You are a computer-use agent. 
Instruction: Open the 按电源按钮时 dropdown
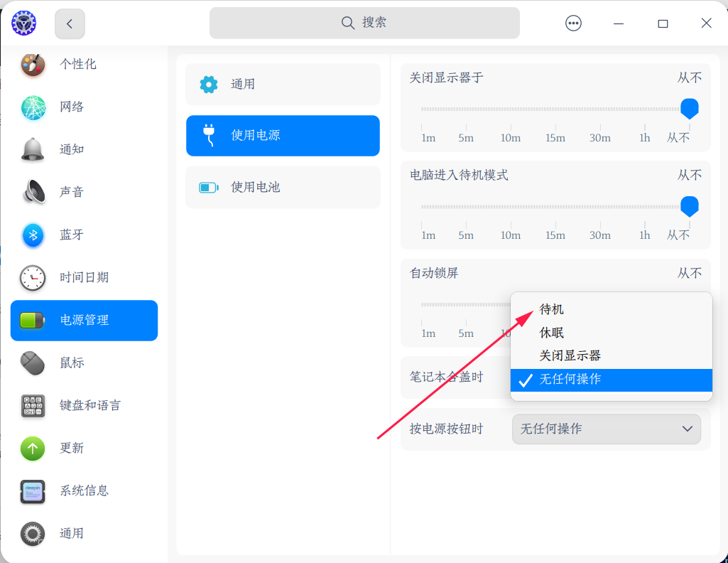(x=607, y=429)
